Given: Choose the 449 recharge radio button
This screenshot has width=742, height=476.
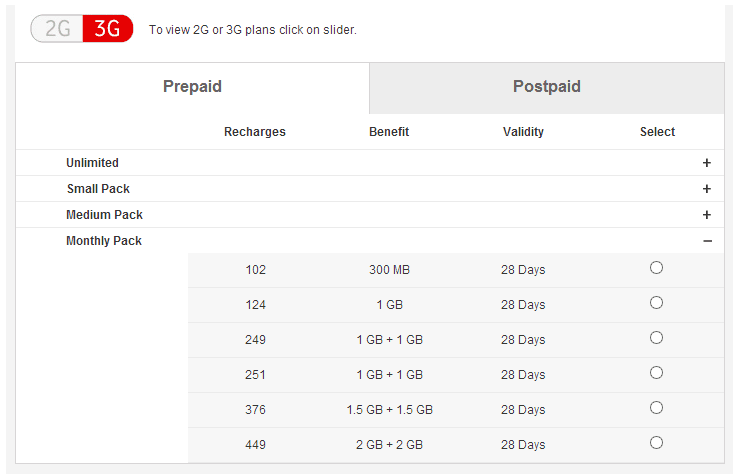Looking at the screenshot, I should (656, 443).
